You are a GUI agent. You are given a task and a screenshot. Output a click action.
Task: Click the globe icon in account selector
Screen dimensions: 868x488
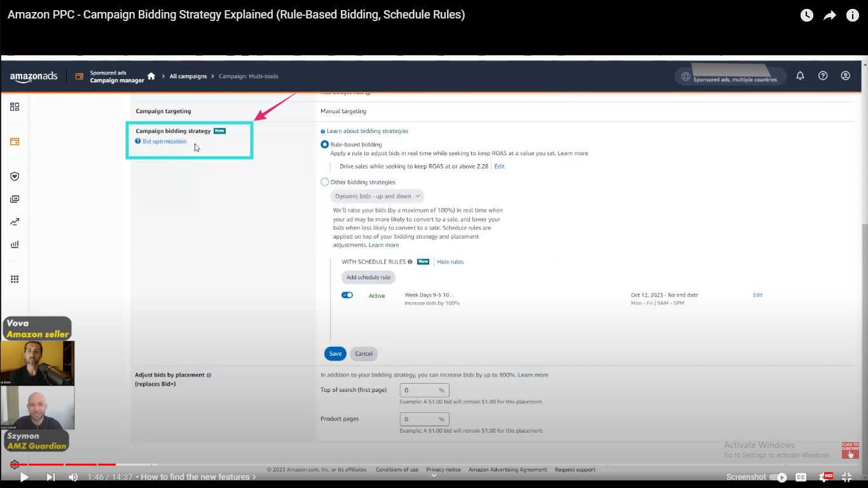(685, 76)
